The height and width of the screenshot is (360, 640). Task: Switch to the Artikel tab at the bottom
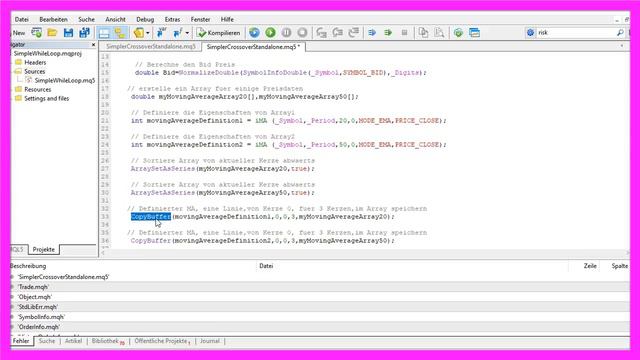tap(73, 341)
